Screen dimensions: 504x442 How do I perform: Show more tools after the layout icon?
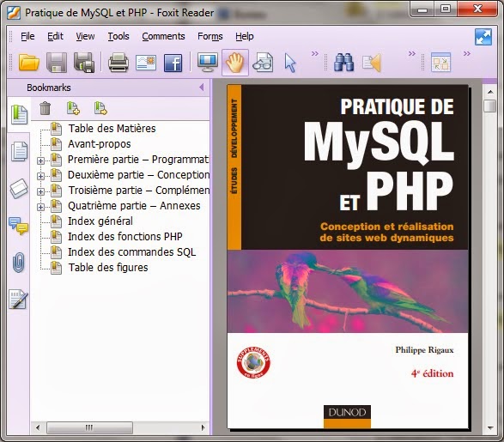(x=467, y=53)
